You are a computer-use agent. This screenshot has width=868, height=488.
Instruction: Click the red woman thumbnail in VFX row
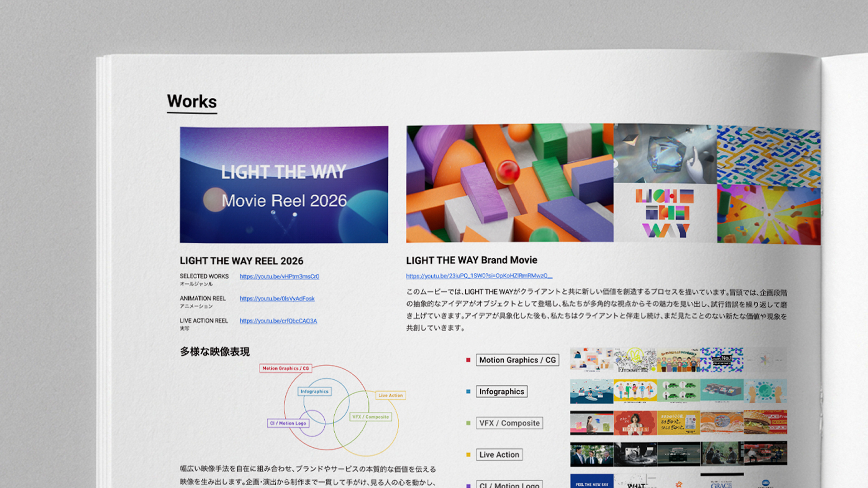[635, 423]
